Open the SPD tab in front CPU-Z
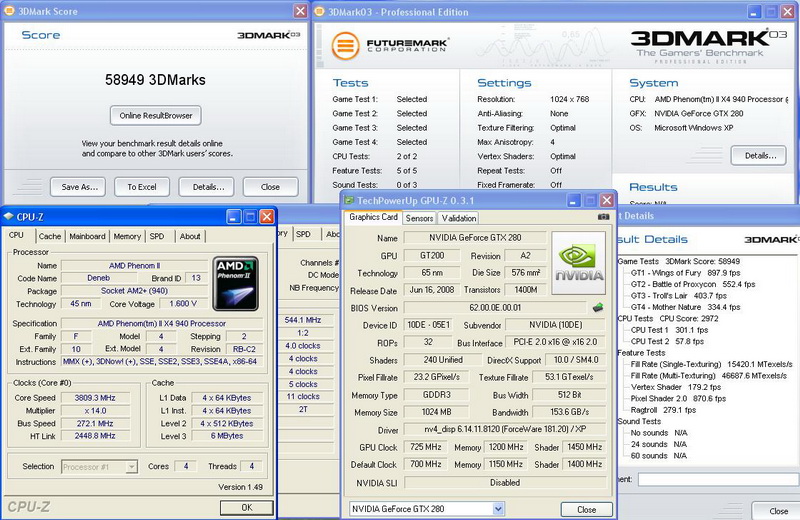 157,236
